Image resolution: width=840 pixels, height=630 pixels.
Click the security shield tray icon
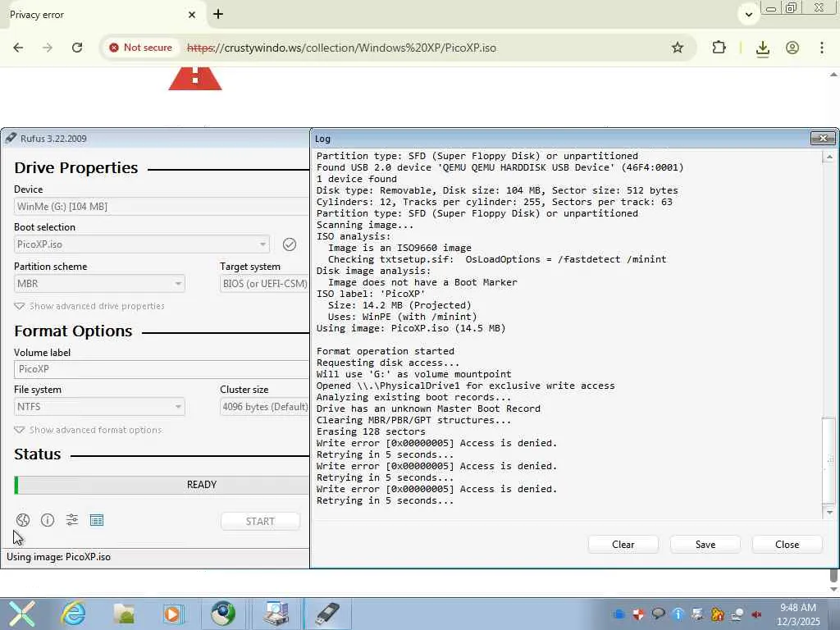click(x=637, y=614)
